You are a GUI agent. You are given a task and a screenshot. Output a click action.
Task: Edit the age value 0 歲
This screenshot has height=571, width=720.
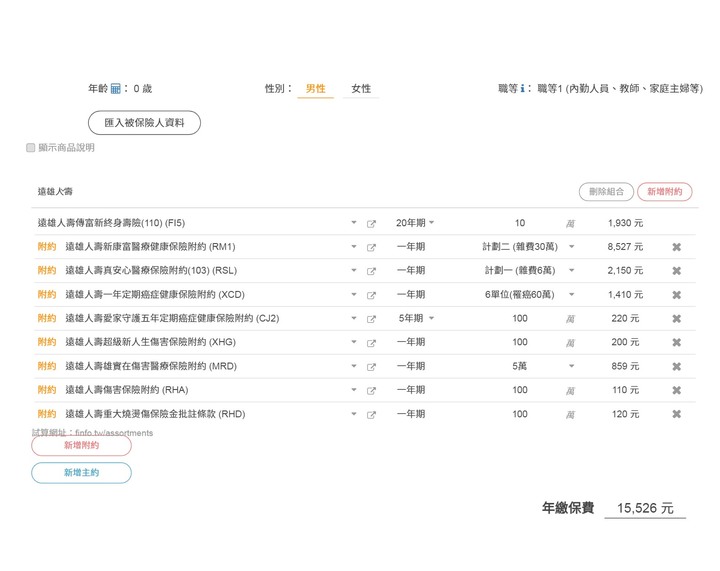(x=142, y=89)
